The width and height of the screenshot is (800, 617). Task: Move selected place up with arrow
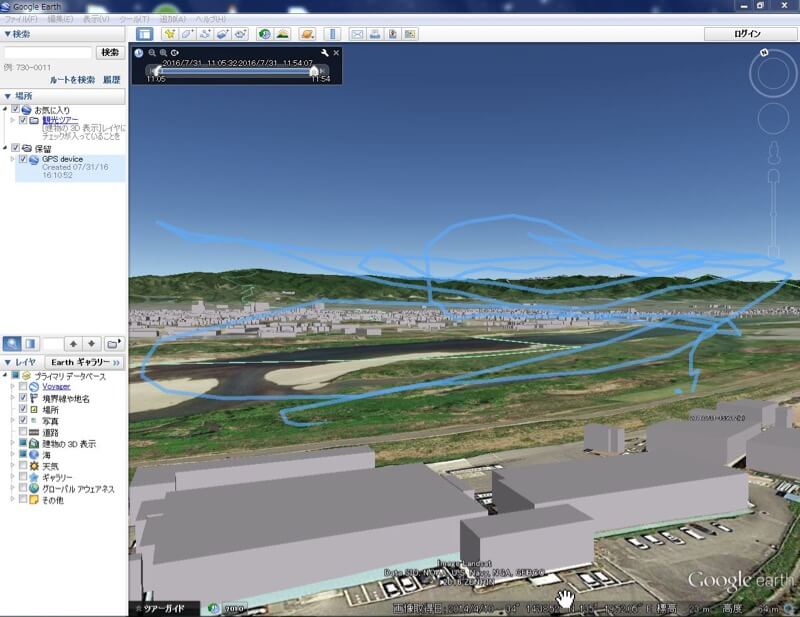point(73,343)
